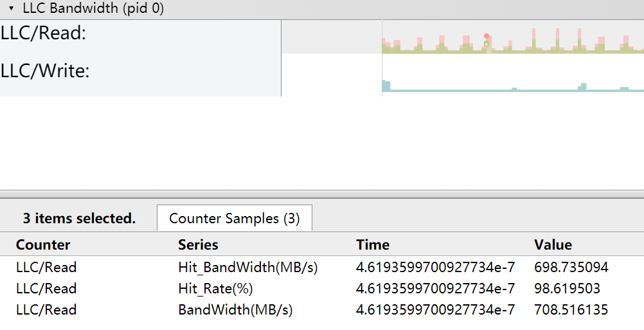Sort by the Counter column header
Image resolution: width=644 pixels, height=330 pixels.
point(43,244)
